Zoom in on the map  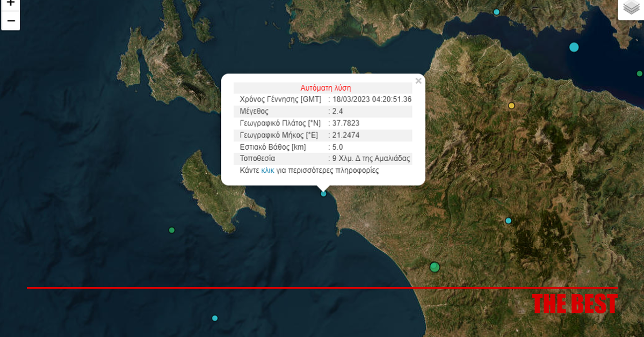click(10, 3)
